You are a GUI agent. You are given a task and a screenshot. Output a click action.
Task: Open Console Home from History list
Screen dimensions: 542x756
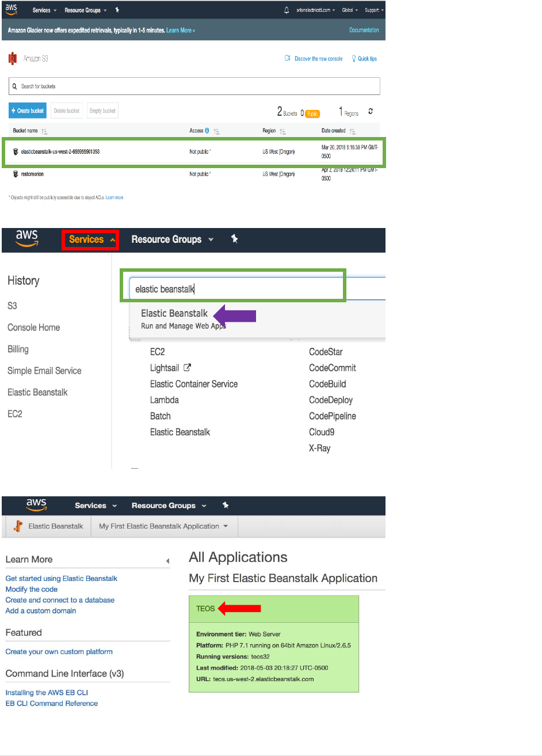pyautogui.click(x=33, y=328)
